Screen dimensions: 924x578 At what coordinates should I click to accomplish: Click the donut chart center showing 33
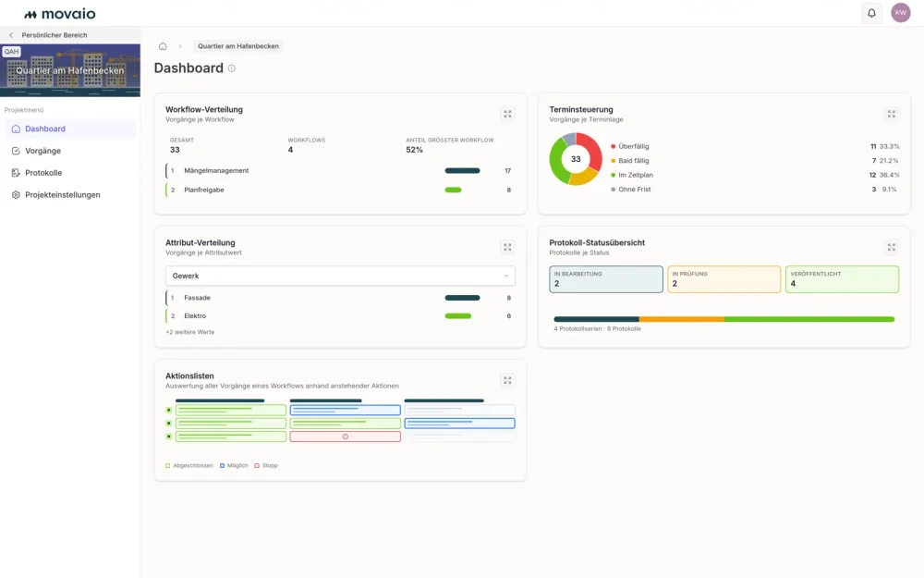[x=576, y=159]
